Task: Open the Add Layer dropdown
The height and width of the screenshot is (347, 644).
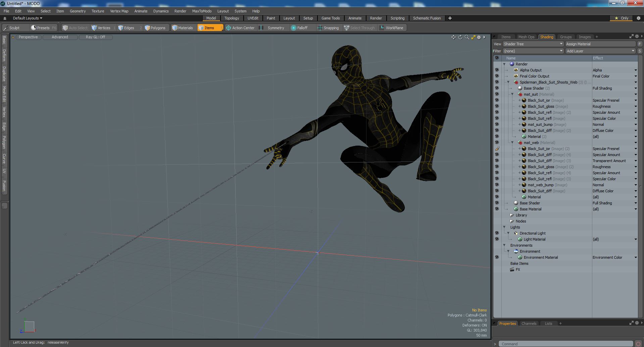Action: [x=600, y=51]
